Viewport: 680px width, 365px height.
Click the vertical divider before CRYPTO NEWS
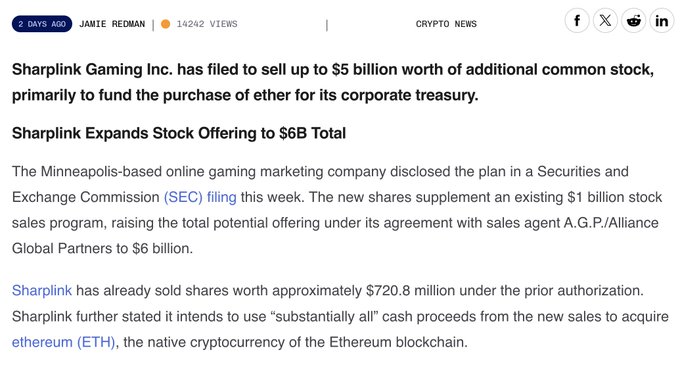(327, 25)
